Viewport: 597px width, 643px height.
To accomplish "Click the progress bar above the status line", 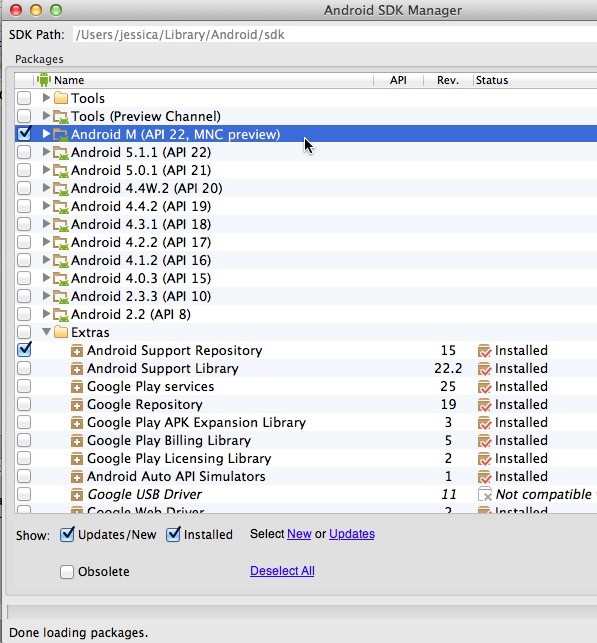I will 302,613.
